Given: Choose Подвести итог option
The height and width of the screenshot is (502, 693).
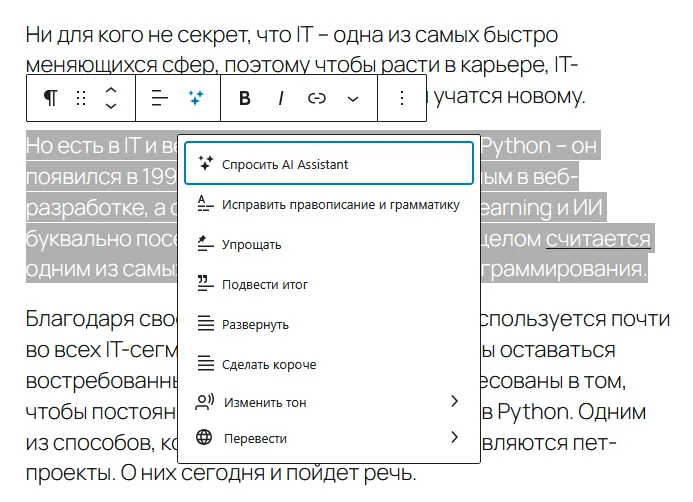Looking at the screenshot, I should [x=329, y=284].
